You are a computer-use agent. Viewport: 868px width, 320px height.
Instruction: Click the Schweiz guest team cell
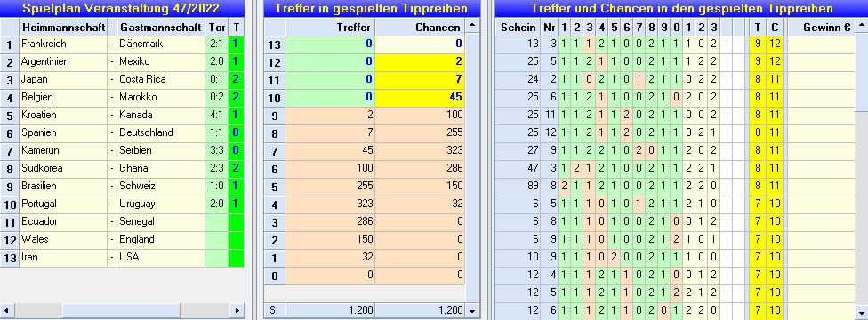coord(161,186)
